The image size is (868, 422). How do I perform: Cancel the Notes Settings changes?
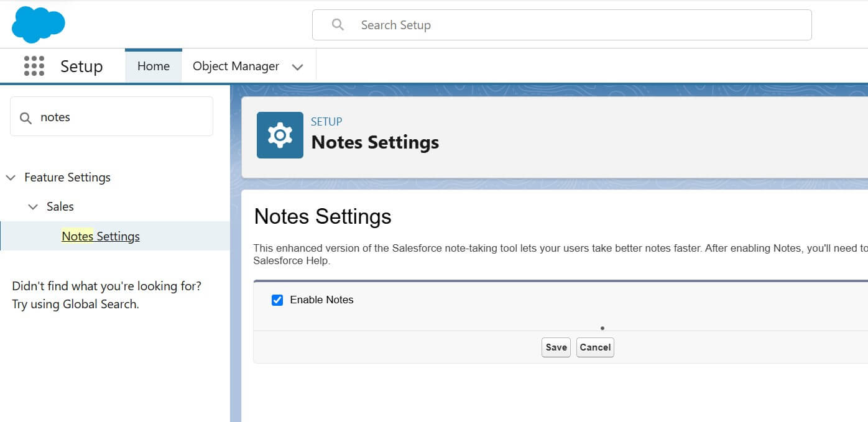(x=595, y=347)
